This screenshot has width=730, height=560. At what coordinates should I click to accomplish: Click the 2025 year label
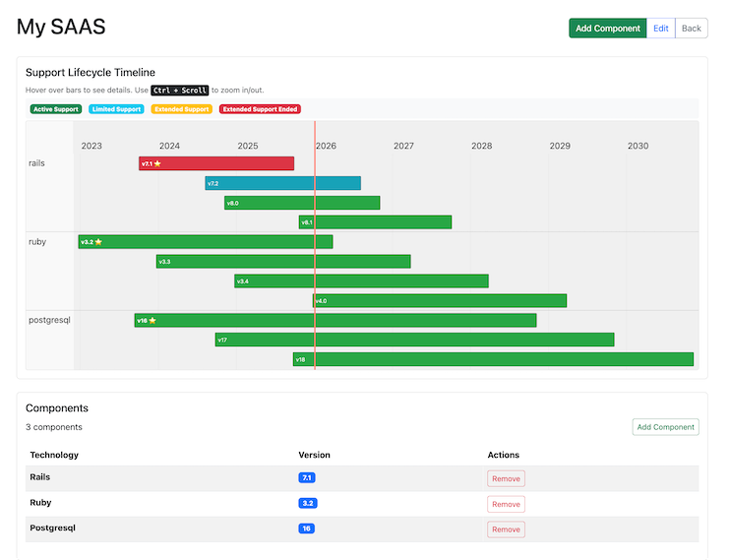pyautogui.click(x=248, y=146)
